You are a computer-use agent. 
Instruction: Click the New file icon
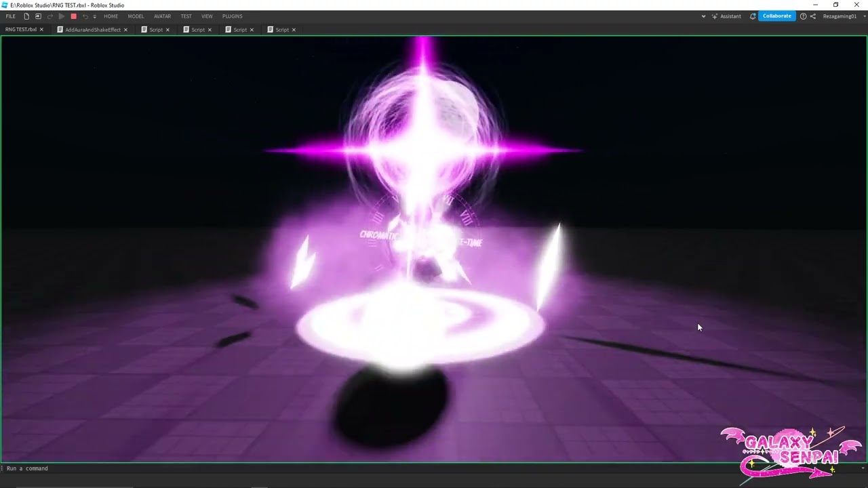(26, 16)
